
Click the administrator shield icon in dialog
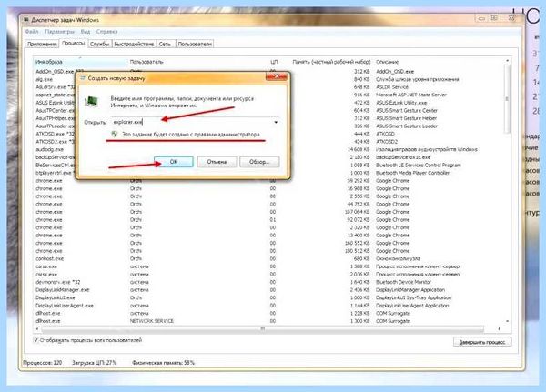click(x=115, y=134)
